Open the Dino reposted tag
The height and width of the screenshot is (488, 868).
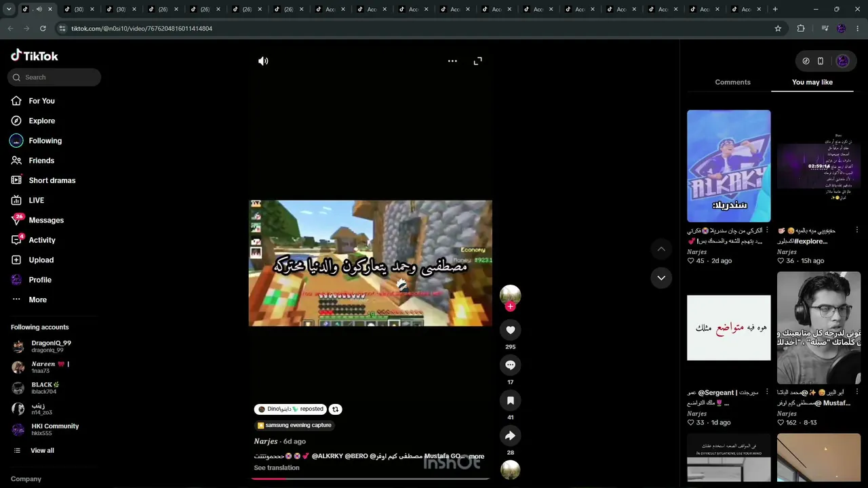coord(290,409)
